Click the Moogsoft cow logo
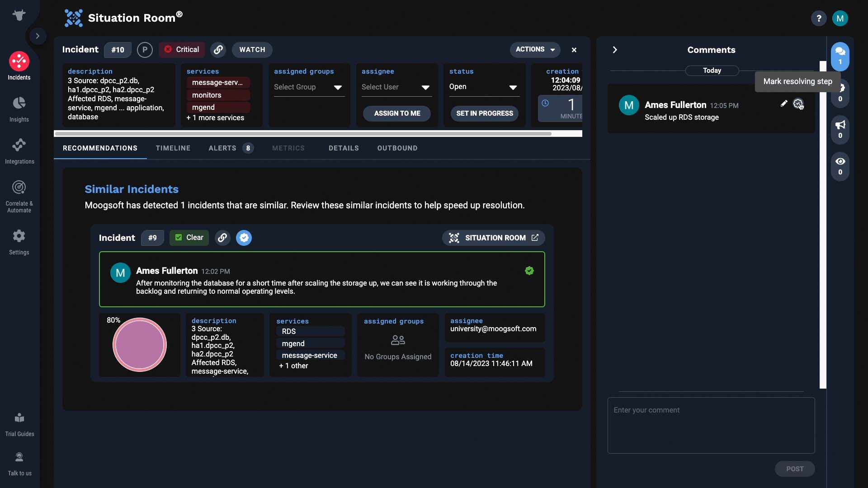This screenshot has width=868, height=488. pos(19,15)
